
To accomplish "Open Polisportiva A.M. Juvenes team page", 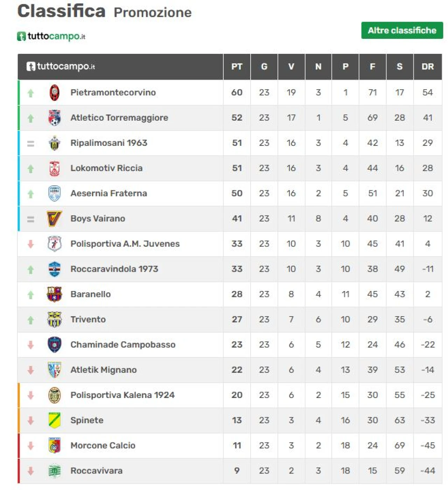I will click(125, 244).
